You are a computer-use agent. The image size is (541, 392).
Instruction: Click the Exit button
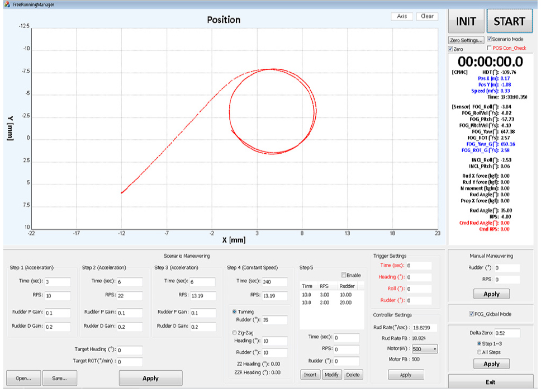pyautogui.click(x=490, y=382)
